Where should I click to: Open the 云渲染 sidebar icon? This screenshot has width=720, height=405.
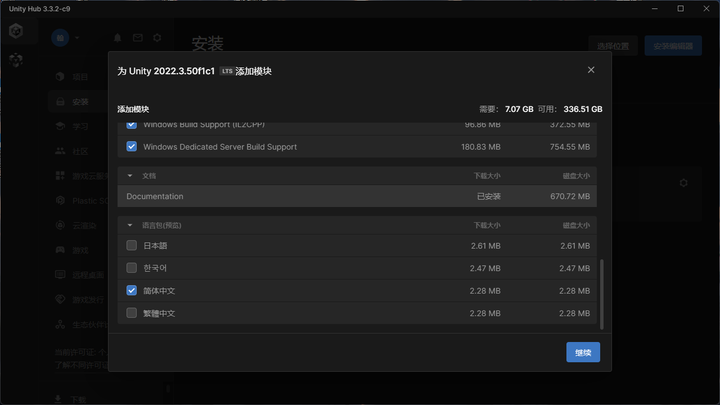[x=60, y=225]
